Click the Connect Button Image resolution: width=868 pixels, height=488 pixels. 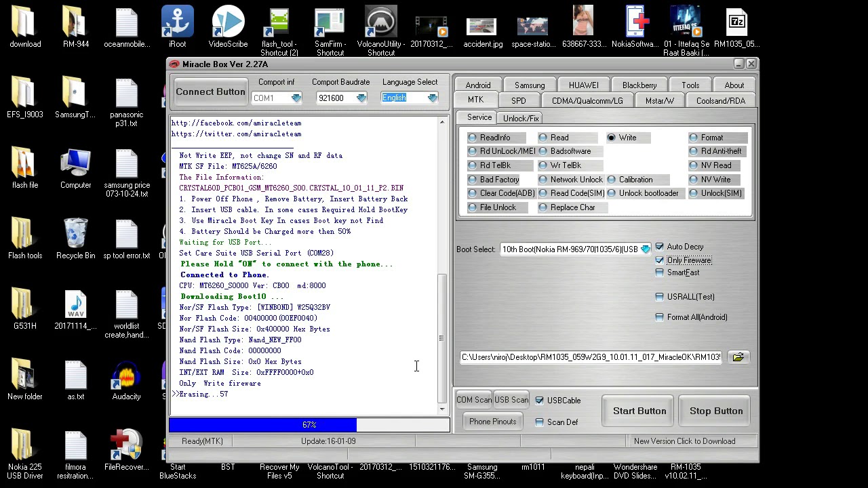(210, 91)
